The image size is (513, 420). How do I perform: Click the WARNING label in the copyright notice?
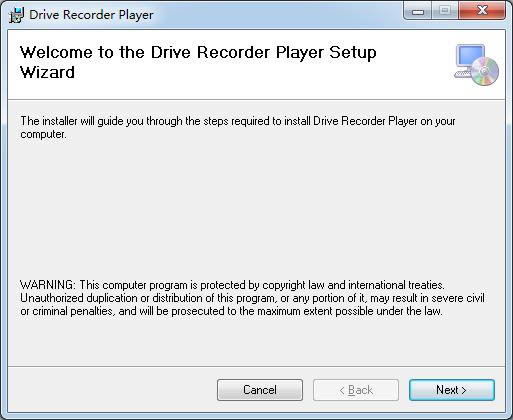[x=48, y=285]
